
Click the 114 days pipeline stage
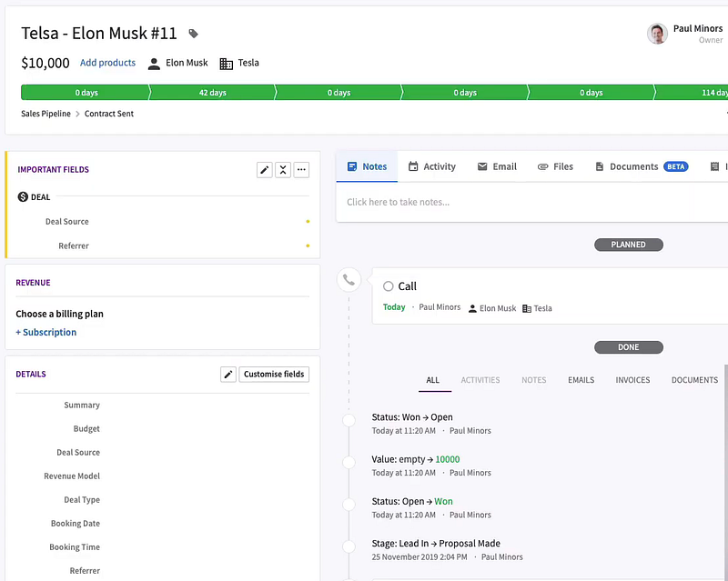point(692,93)
